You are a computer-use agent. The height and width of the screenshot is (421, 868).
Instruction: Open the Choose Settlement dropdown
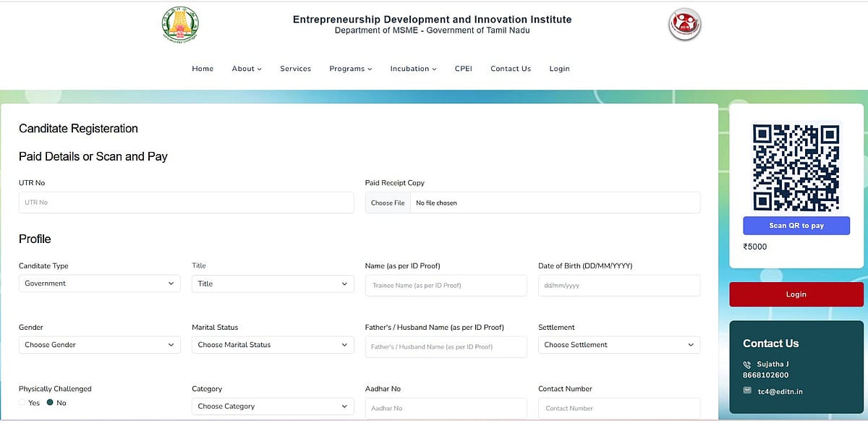pos(619,345)
